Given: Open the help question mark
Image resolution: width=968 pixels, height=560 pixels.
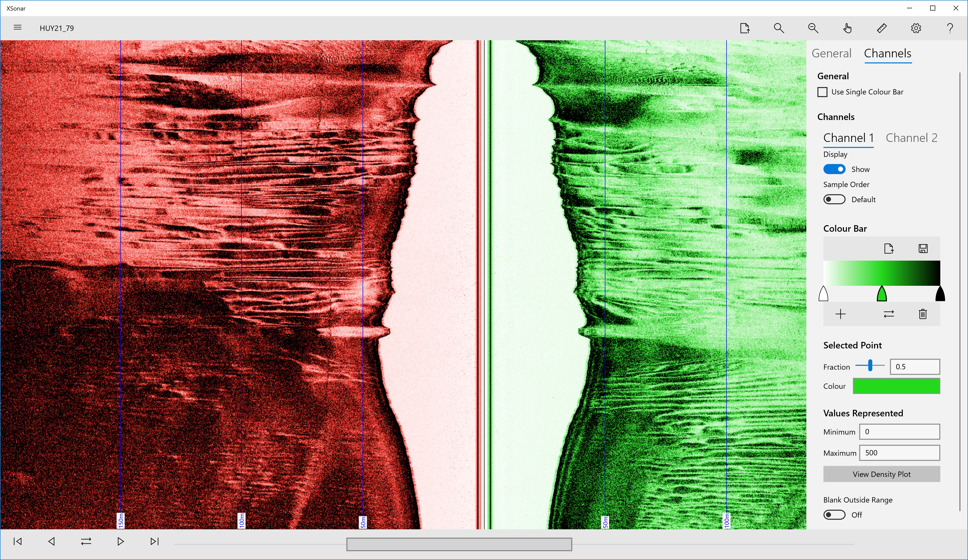Looking at the screenshot, I should 950,28.
